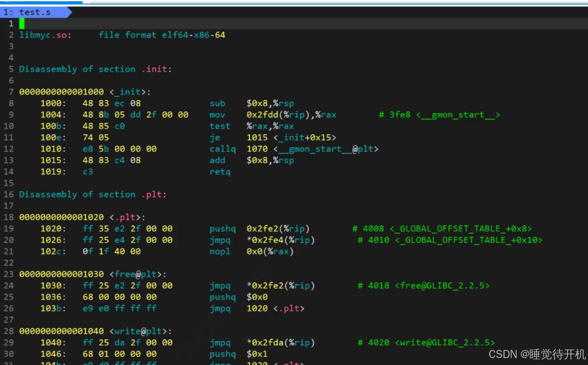
Task: Click '# 4020 <write@GLIBC_2.2.5>' comment
Action: [x=426, y=343]
